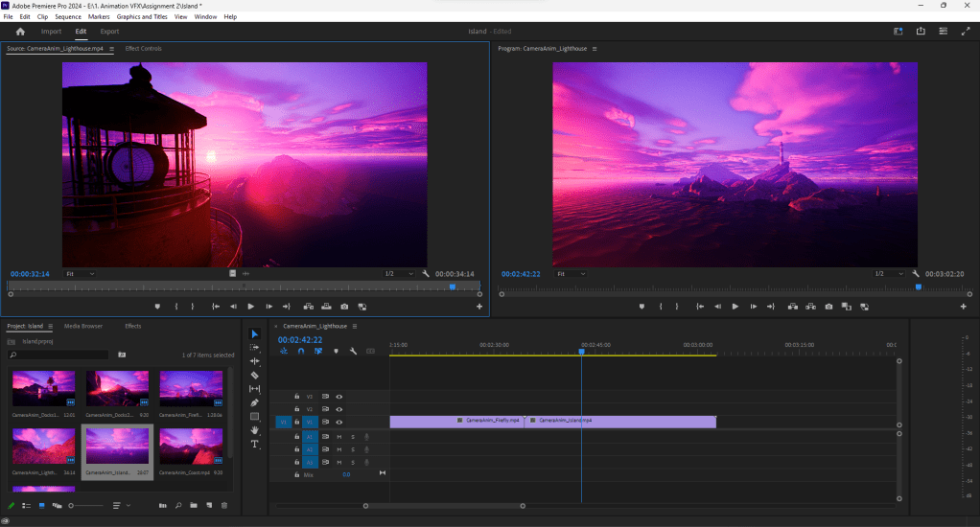Switch to the Effect Controls tab
The image size is (980, 527).
pos(144,49)
